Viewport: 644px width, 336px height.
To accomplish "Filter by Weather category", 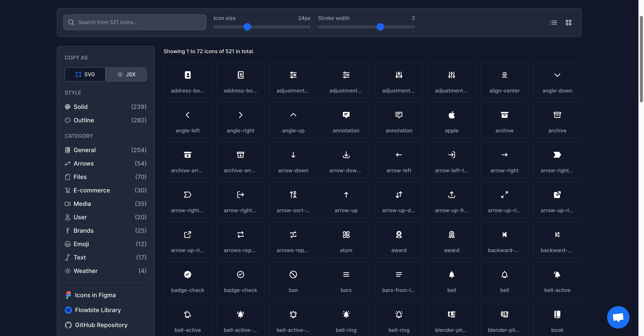I will point(105,271).
